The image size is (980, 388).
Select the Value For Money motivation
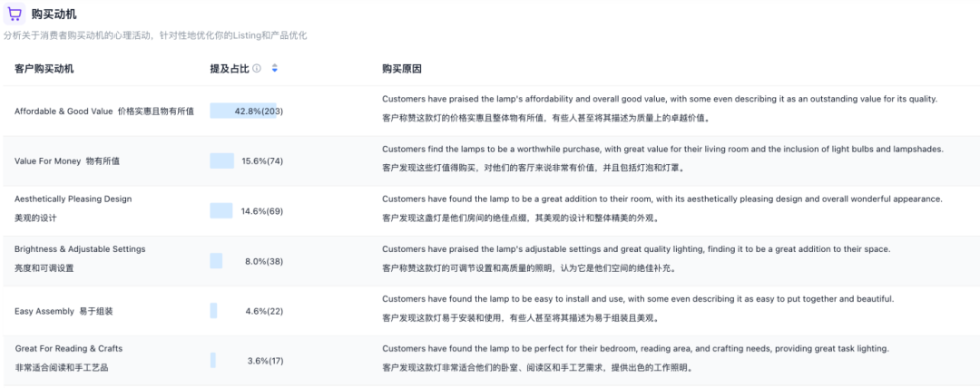click(66, 161)
